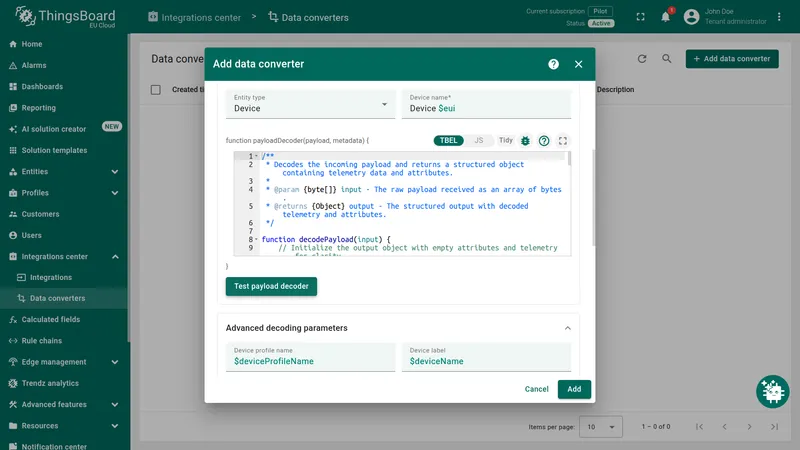Select Data converters in sidebar
This screenshot has width=800, height=450.
(x=63, y=298)
